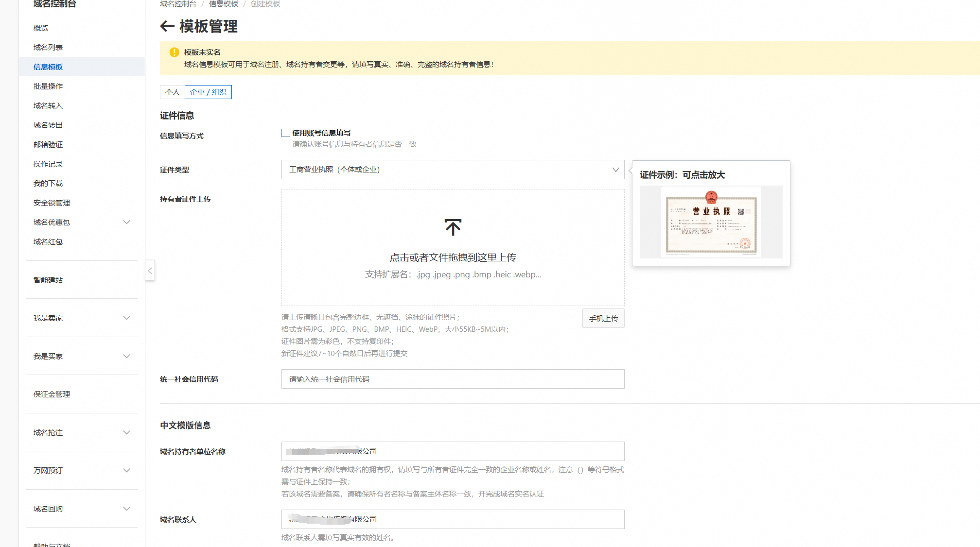Open 域名列表 in the sidebar
Screen dimensions: 980x547
click(48, 48)
